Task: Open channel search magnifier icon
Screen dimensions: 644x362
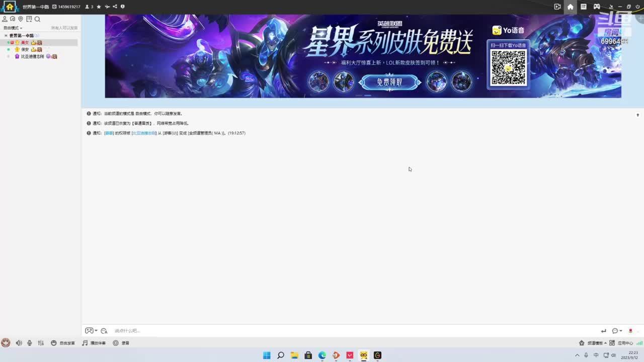Action: (x=37, y=19)
